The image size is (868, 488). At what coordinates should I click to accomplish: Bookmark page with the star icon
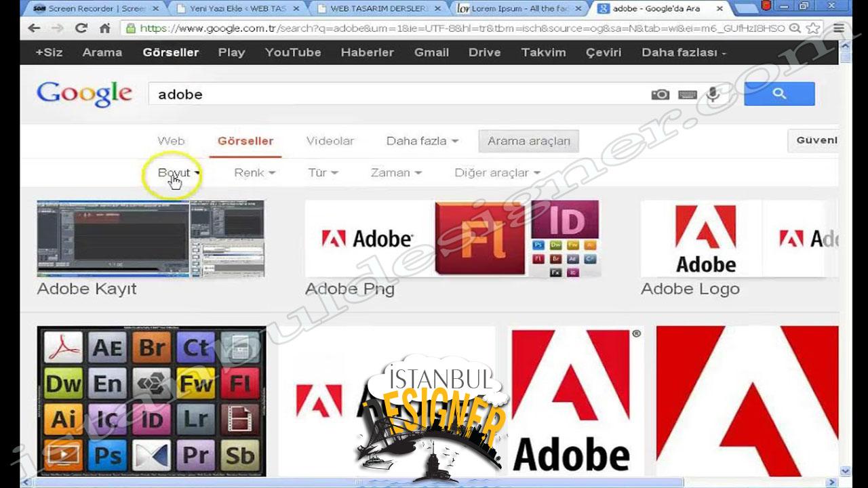pyautogui.click(x=813, y=28)
